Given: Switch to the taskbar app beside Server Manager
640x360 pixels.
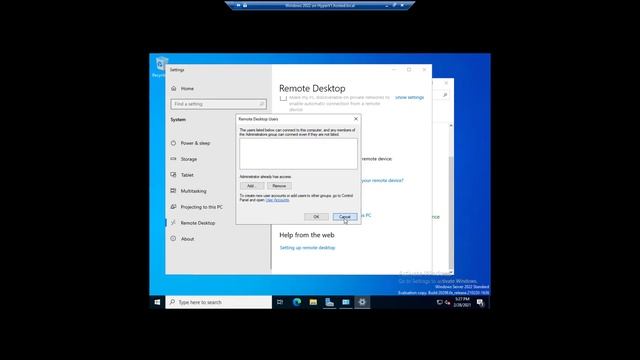Looking at the screenshot, I should click(346, 302).
